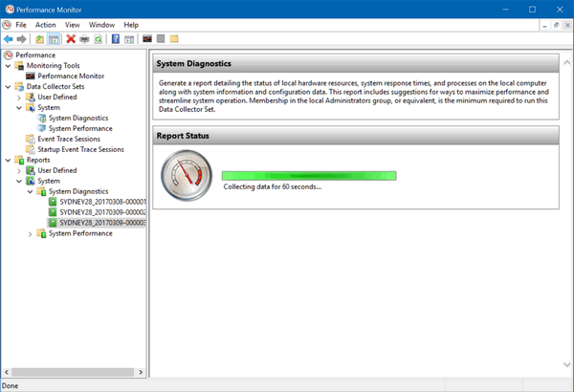Click the performance gauge dial image

[x=187, y=176]
